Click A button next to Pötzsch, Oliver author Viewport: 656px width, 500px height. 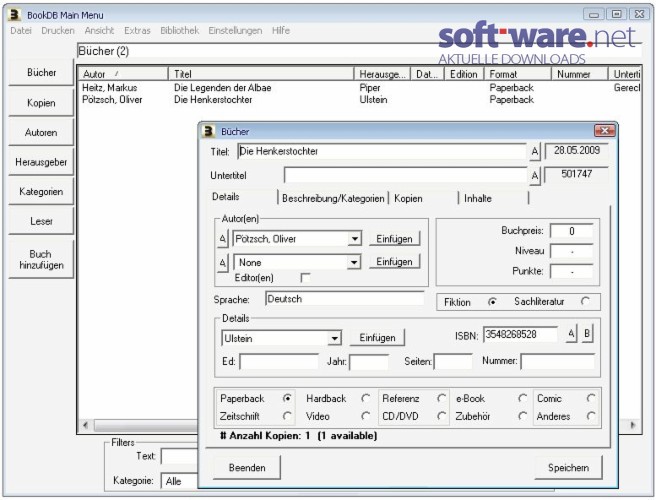pyautogui.click(x=223, y=239)
